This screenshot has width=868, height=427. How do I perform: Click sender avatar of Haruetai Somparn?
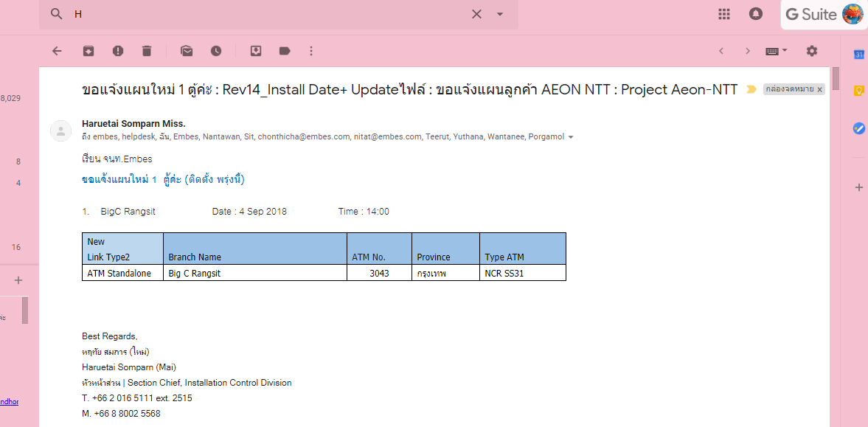[x=61, y=131]
